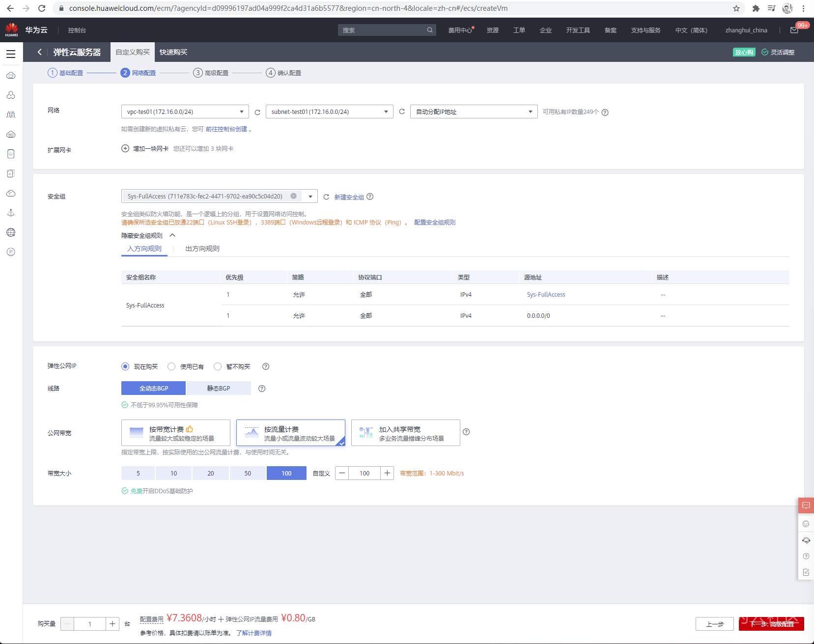Select the 暂不购买 radio option
This screenshot has width=814, height=644.
coord(218,366)
